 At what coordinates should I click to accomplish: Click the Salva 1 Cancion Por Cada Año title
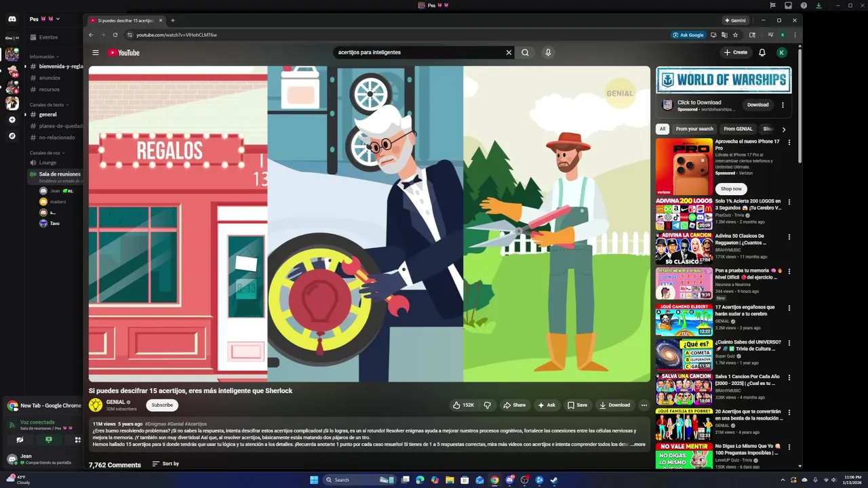pyautogui.click(x=747, y=380)
